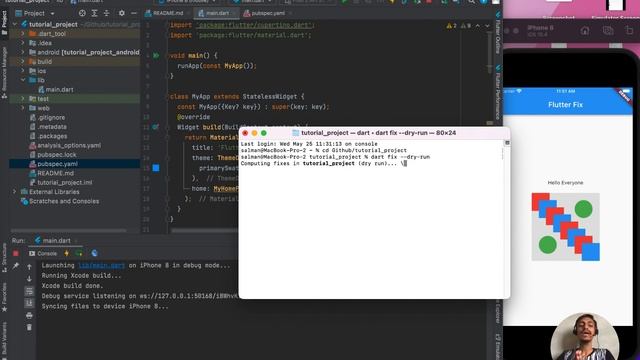
Task: Clear console with the trash icon
Action: tap(29, 327)
